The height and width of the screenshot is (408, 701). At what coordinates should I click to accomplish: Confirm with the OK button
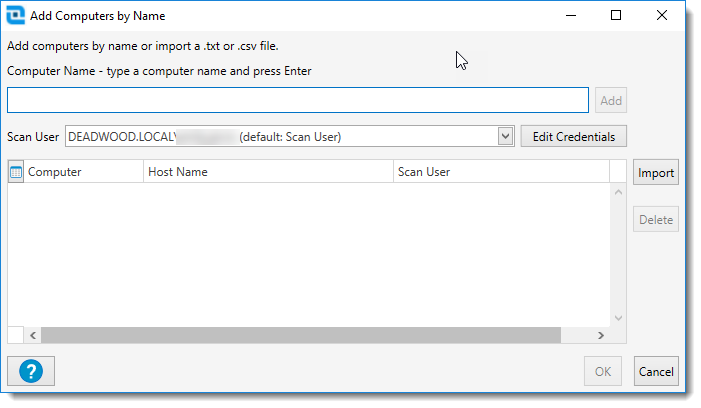[x=603, y=371]
